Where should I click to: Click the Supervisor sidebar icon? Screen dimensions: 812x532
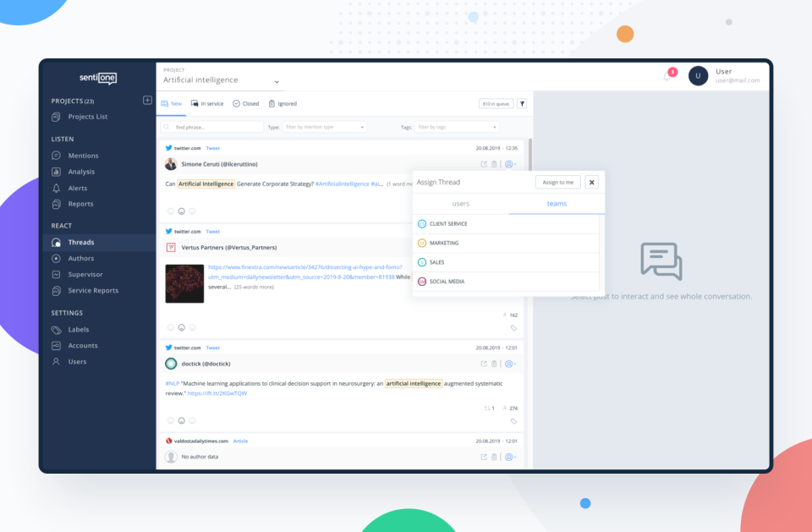coord(56,275)
